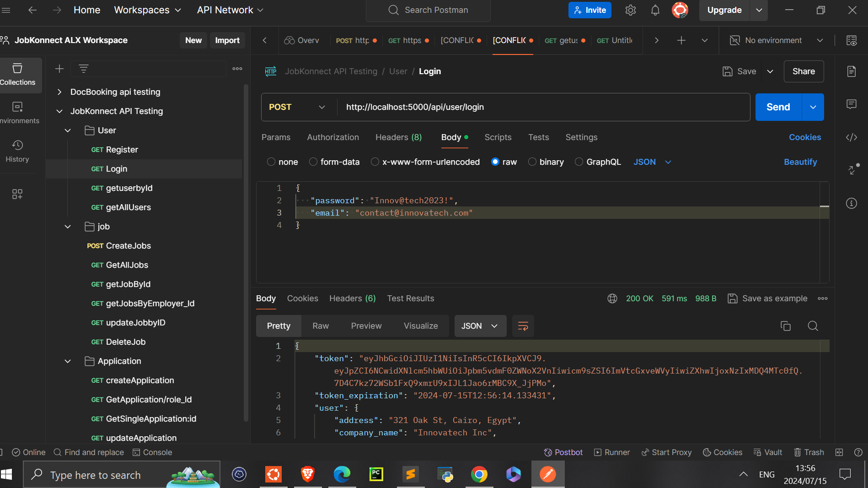The height and width of the screenshot is (488, 868).
Task: Open the Trash from status bar
Action: (809, 452)
